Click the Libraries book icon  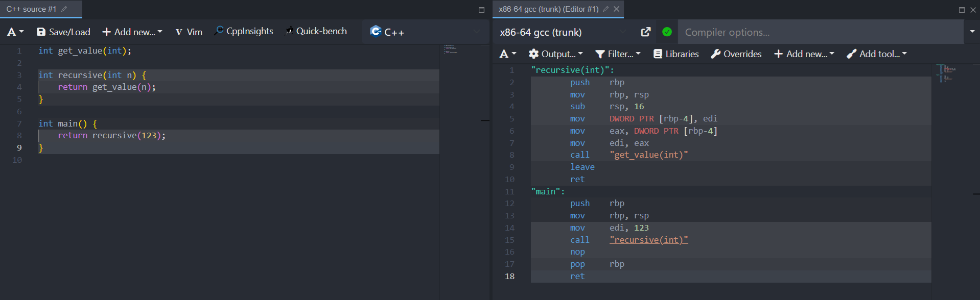[x=658, y=54]
